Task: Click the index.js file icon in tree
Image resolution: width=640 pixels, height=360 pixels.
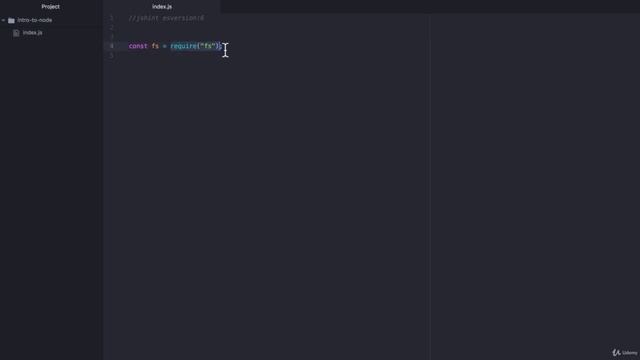Action: (x=16, y=33)
